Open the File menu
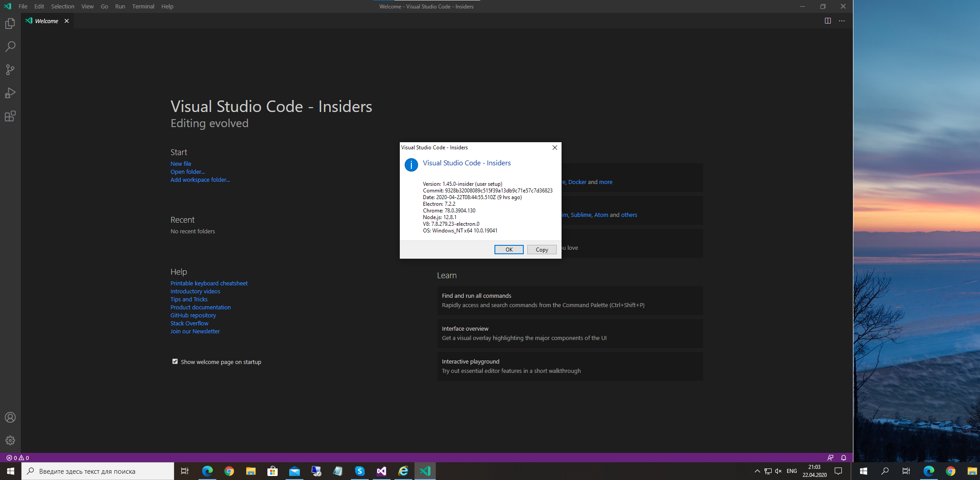 coord(23,6)
